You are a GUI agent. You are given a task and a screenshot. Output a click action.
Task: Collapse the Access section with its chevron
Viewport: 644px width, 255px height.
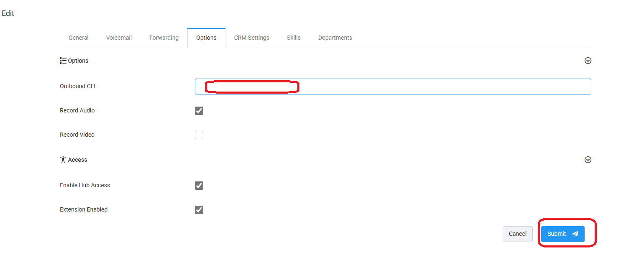click(588, 160)
